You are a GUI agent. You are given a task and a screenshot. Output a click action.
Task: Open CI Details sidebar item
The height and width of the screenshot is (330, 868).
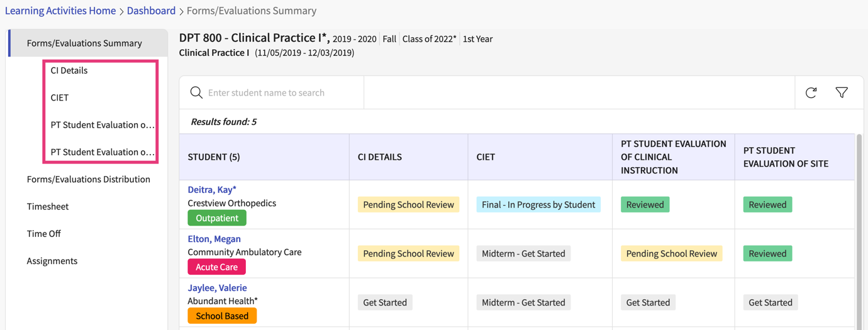click(x=69, y=70)
